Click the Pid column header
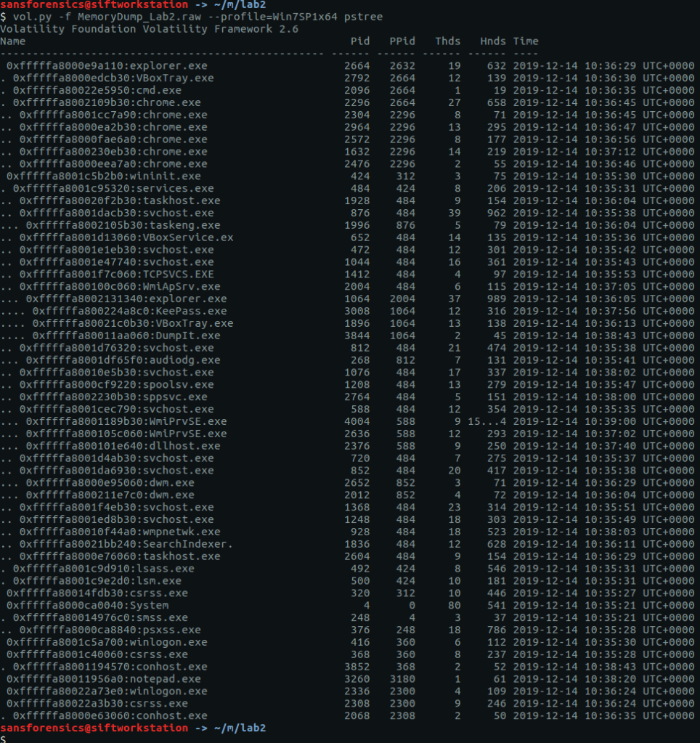Viewport: 700px width, 743px height. [359, 41]
